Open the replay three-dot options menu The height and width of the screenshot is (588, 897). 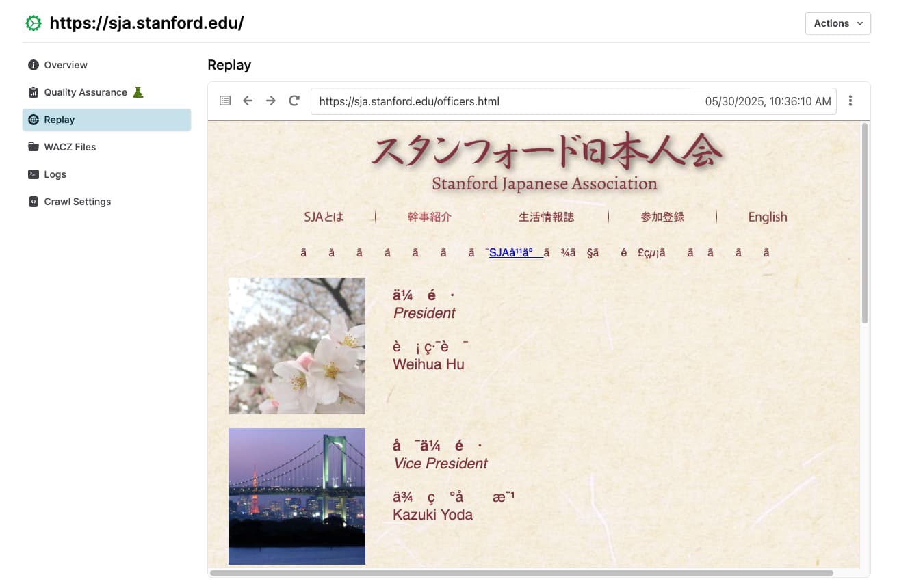850,101
